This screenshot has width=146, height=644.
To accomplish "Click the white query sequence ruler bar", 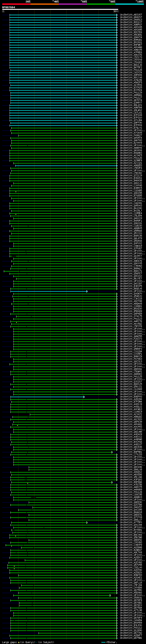I will 60,10.
